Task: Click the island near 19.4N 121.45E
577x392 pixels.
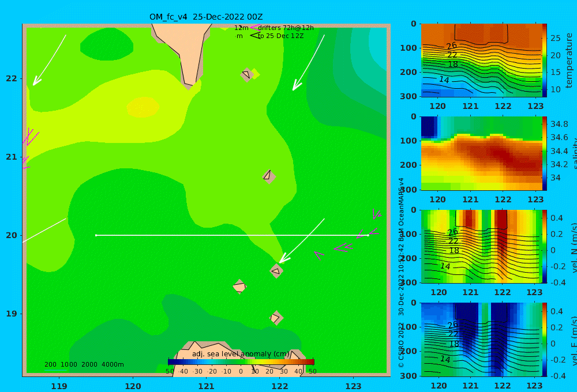Action: 239,287
